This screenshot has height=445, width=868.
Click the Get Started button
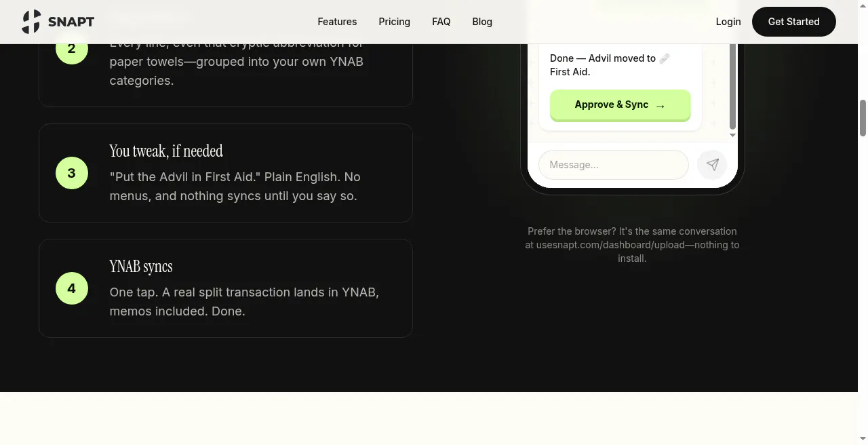click(x=793, y=22)
